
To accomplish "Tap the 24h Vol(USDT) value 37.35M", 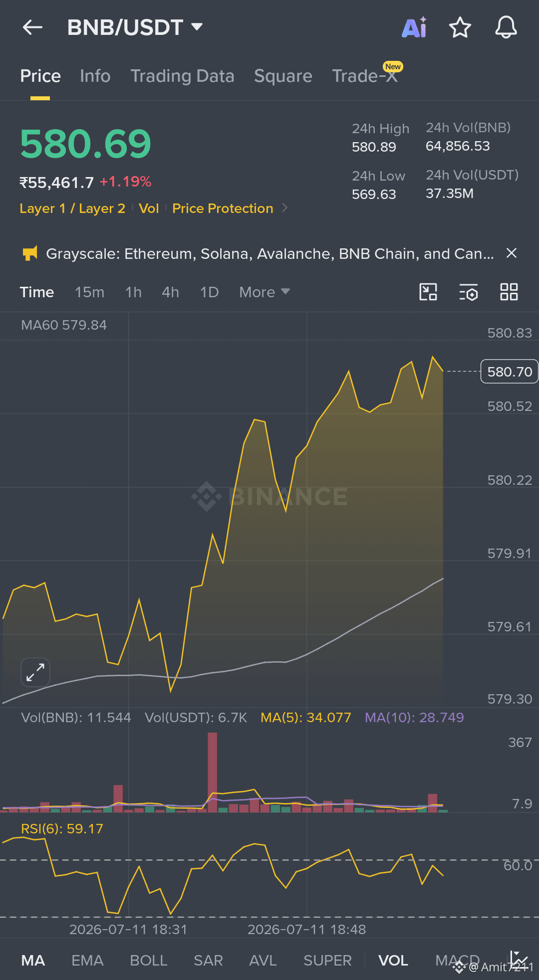I will pyautogui.click(x=450, y=194).
